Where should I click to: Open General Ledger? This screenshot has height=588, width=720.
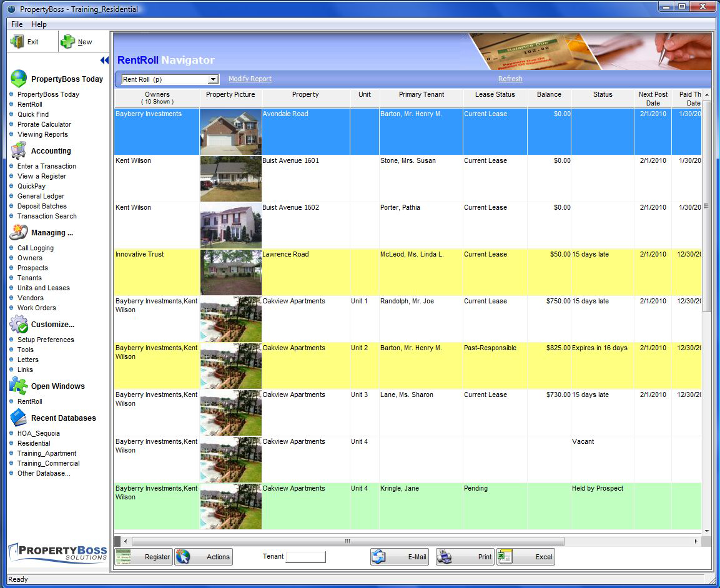(41, 197)
